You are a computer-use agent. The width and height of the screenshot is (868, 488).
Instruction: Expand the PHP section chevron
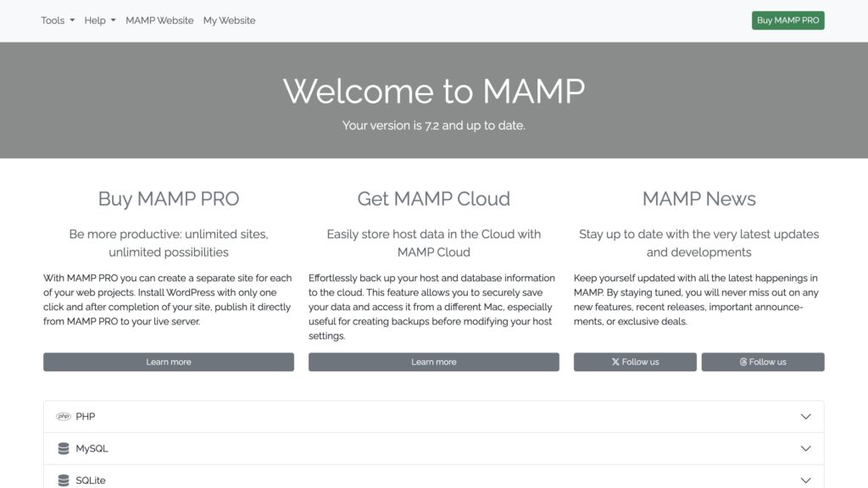(805, 417)
